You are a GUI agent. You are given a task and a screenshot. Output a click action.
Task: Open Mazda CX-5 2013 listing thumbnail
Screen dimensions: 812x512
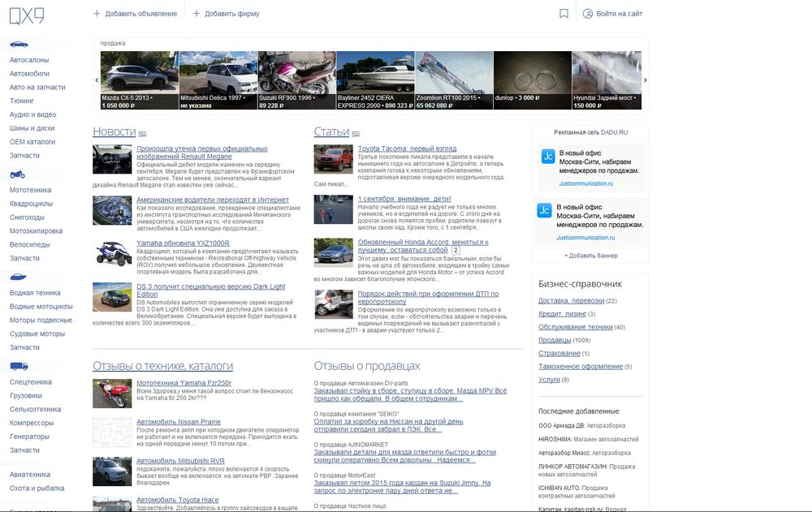tap(140, 80)
